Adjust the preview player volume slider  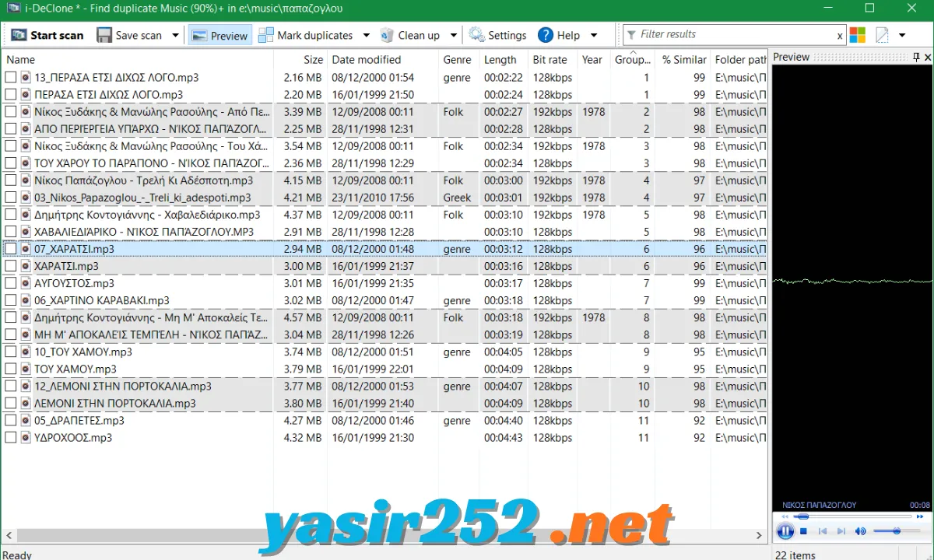click(897, 531)
